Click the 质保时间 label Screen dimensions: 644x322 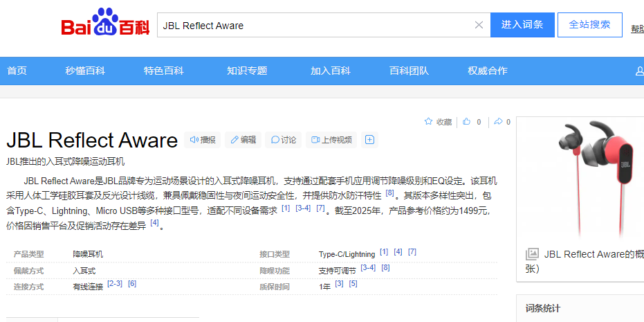click(x=275, y=287)
